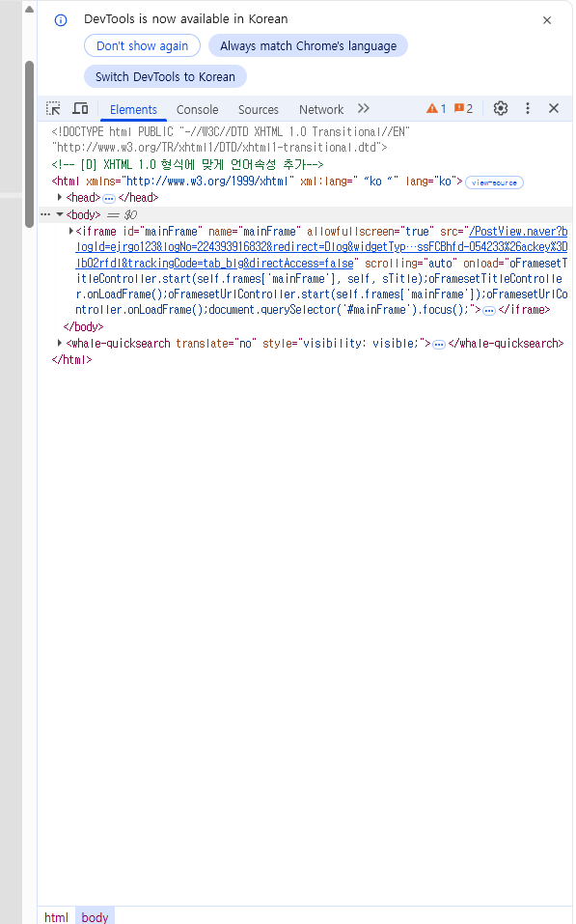
Task: Click the onload attribute value text
Action: 321,287
